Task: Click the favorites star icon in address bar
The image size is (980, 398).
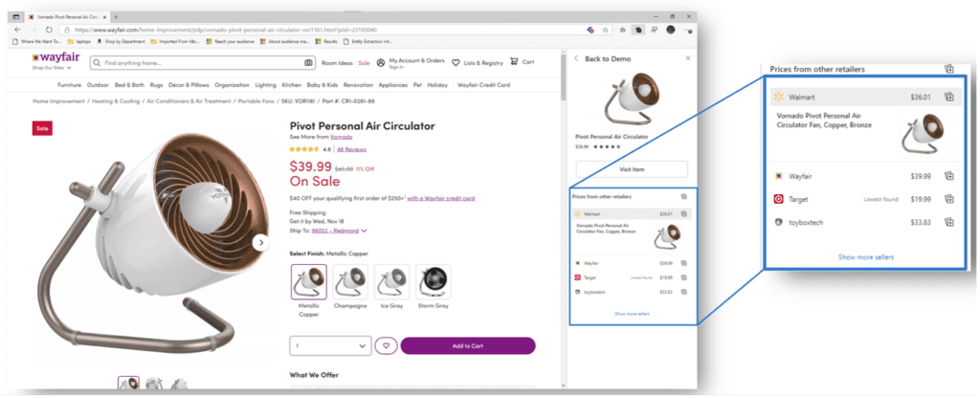Action: click(606, 30)
